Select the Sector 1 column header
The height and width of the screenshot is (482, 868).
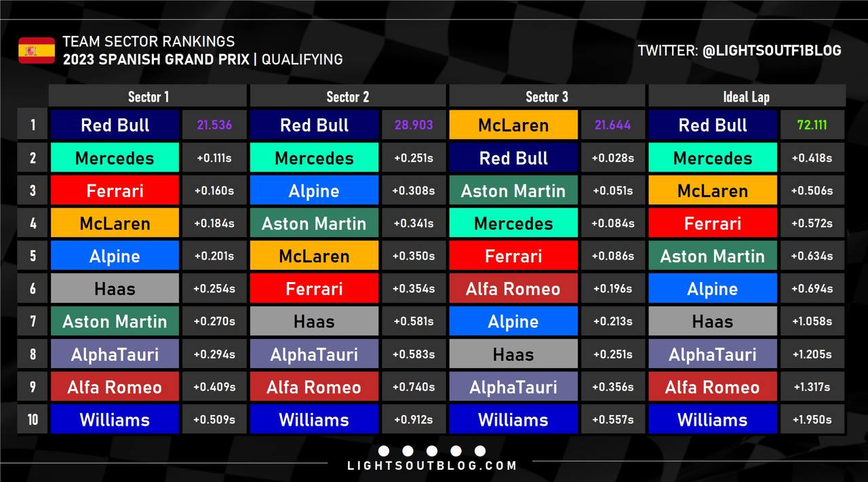click(x=149, y=96)
